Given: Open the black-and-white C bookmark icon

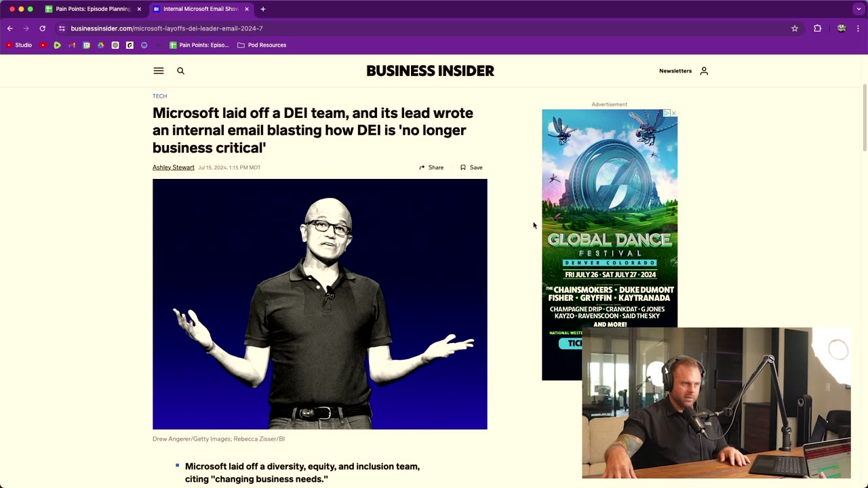Looking at the screenshot, I should coord(130,45).
